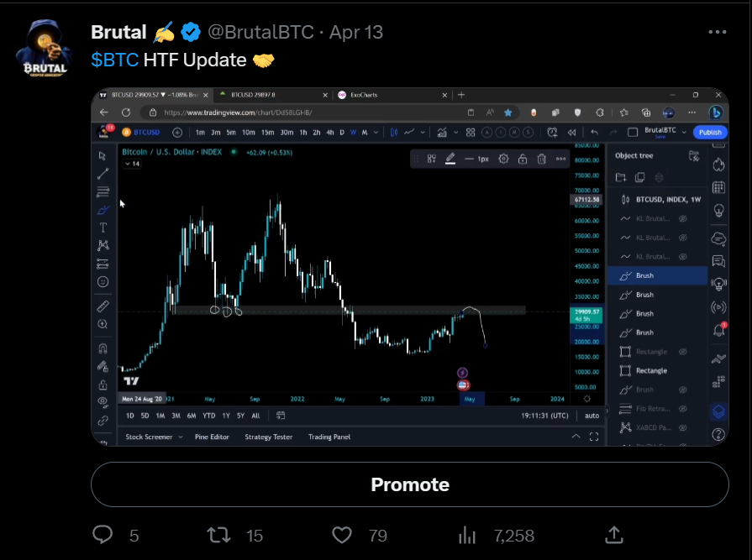This screenshot has width=752, height=560.
Task: Show the hidden Fib Retracement object
Action: point(683,409)
